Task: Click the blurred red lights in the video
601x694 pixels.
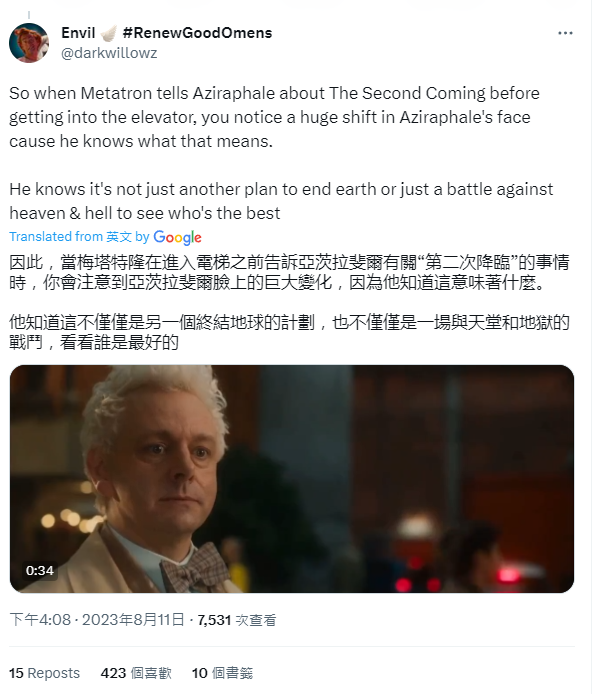Action: coord(458,575)
